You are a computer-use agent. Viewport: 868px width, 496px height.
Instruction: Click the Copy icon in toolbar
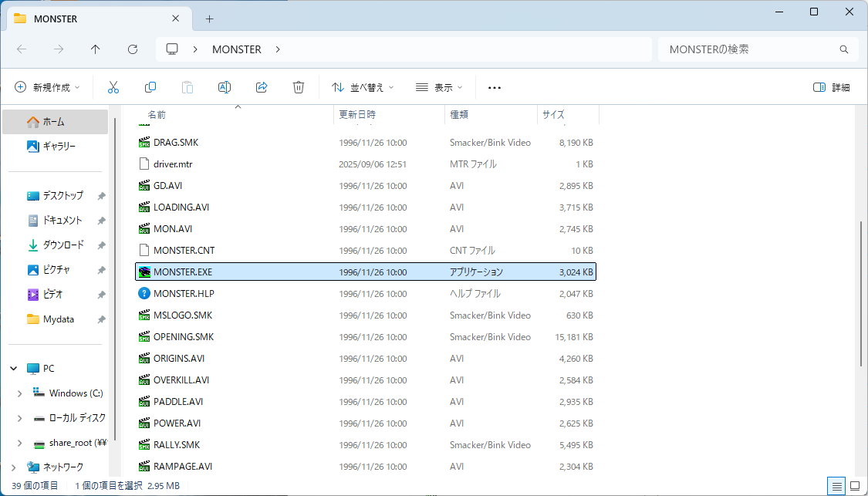(150, 87)
